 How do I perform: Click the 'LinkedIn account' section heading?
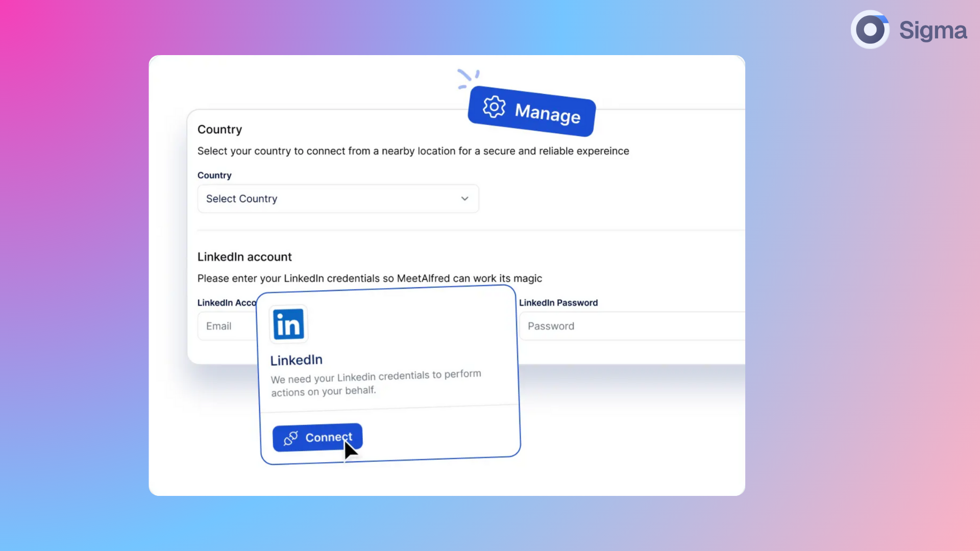[244, 257]
